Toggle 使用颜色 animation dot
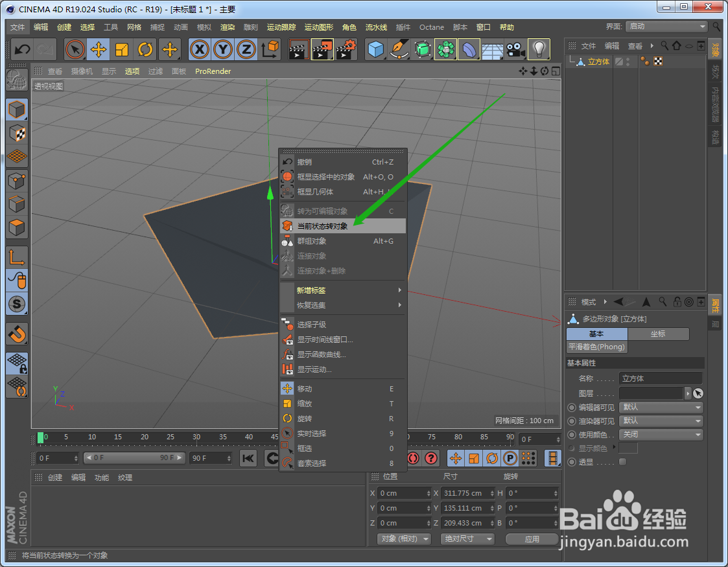This screenshot has width=728, height=567. pos(572,435)
